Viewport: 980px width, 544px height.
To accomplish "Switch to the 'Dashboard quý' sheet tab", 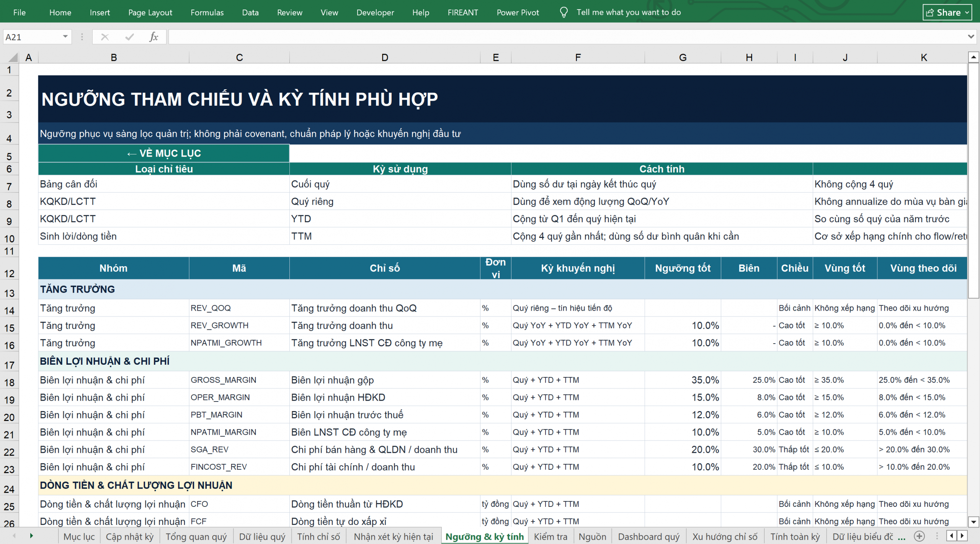I will (649, 536).
